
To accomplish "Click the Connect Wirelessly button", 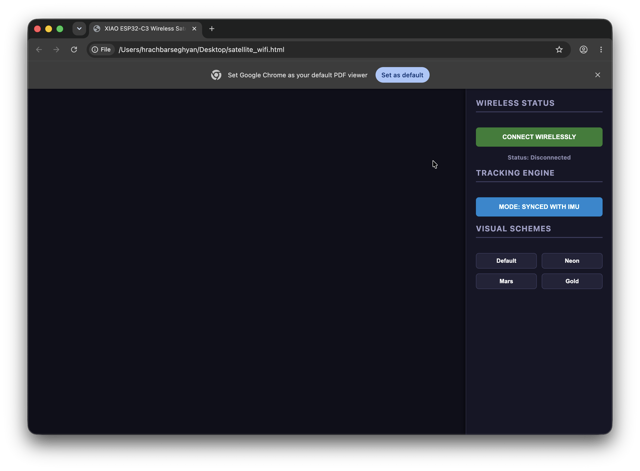I will click(x=539, y=137).
